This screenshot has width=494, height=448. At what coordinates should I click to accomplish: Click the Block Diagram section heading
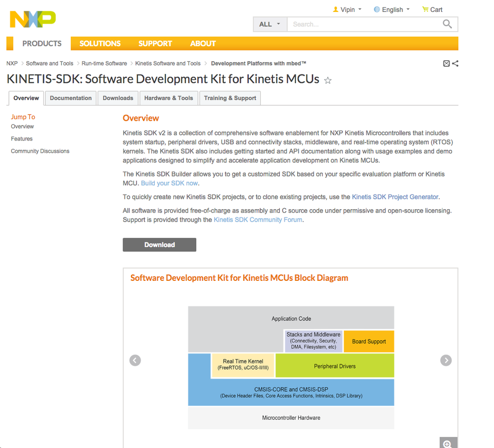tap(239, 278)
